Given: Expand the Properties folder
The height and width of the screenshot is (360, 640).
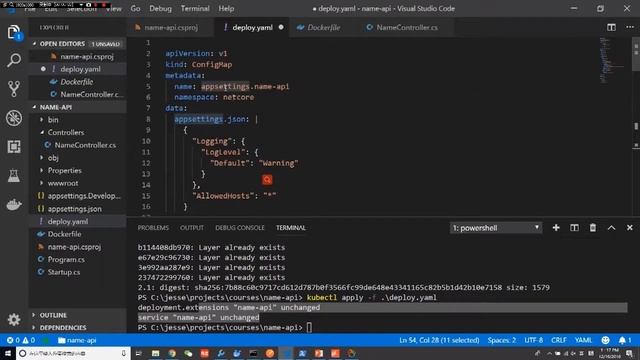Looking at the screenshot, I should 42,170.
